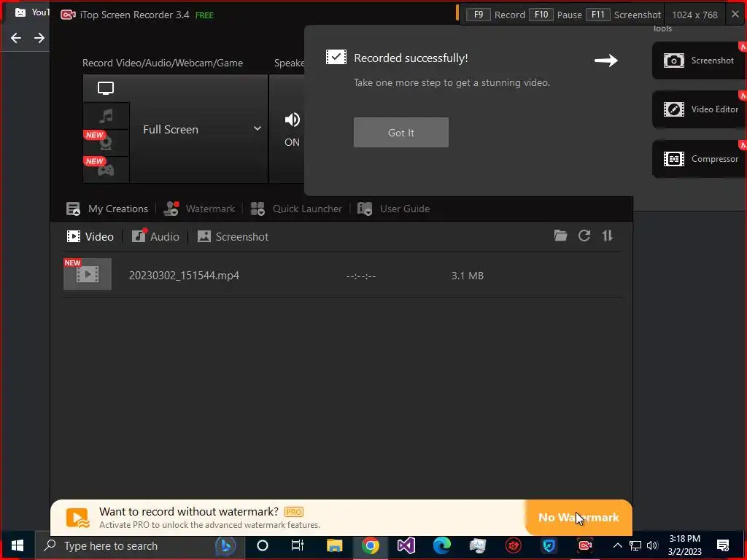Open Bing chat icon in search box

point(225,545)
